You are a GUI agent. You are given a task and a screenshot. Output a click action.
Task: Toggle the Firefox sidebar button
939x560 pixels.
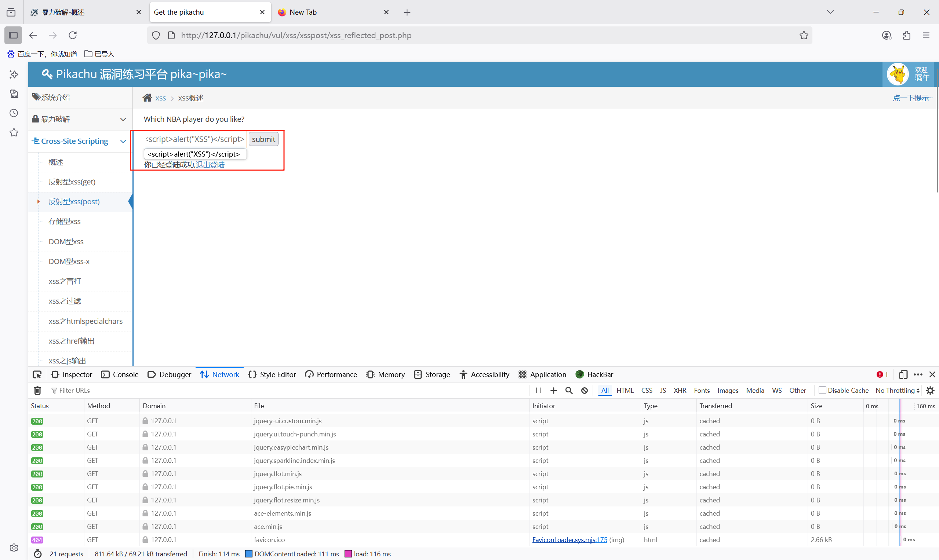point(13,35)
